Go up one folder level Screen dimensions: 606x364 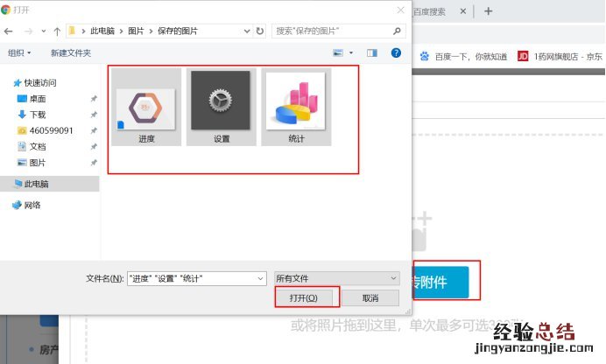pos(57,31)
